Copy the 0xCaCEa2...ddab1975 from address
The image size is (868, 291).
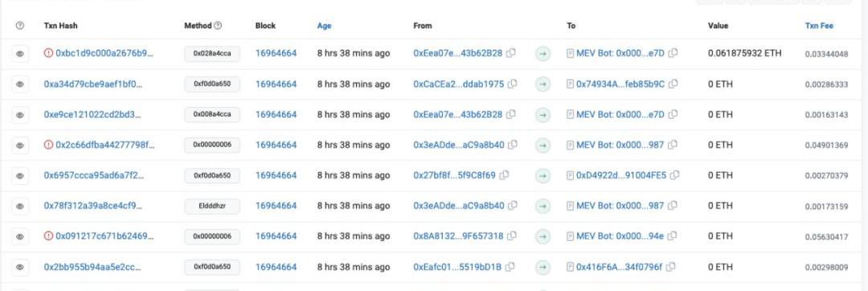click(x=513, y=84)
